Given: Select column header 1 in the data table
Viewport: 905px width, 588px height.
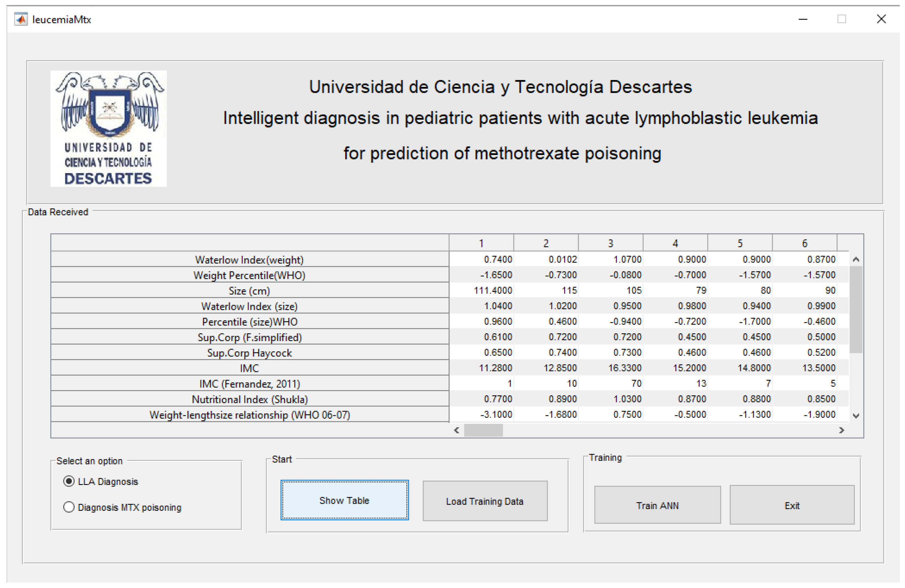Looking at the screenshot, I should click(x=481, y=243).
